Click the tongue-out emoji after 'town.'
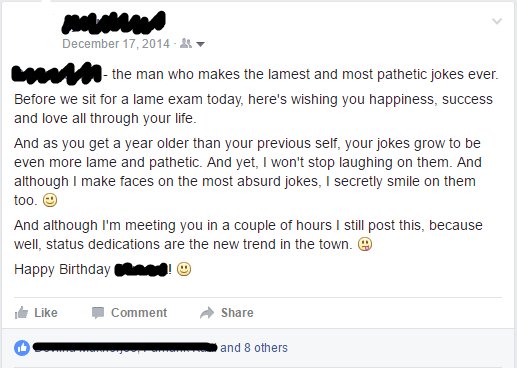The width and height of the screenshot is (517, 368). tap(365, 244)
